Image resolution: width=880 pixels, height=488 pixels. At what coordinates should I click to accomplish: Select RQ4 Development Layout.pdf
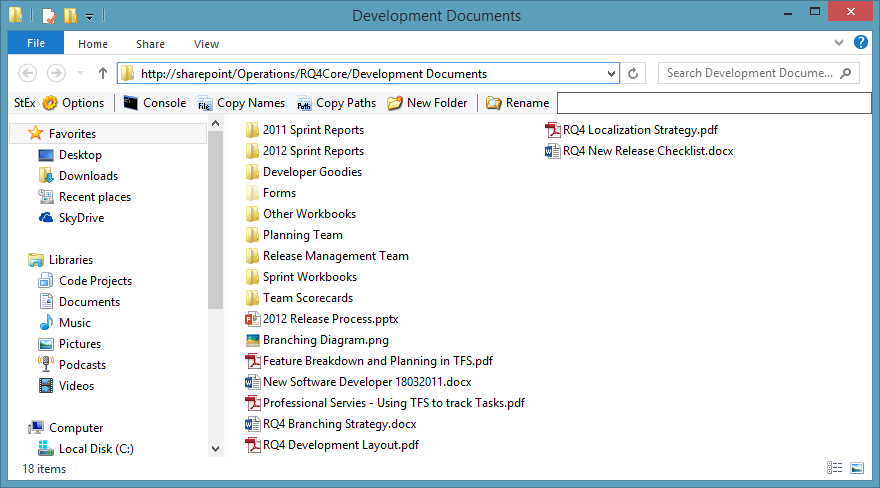click(332, 445)
